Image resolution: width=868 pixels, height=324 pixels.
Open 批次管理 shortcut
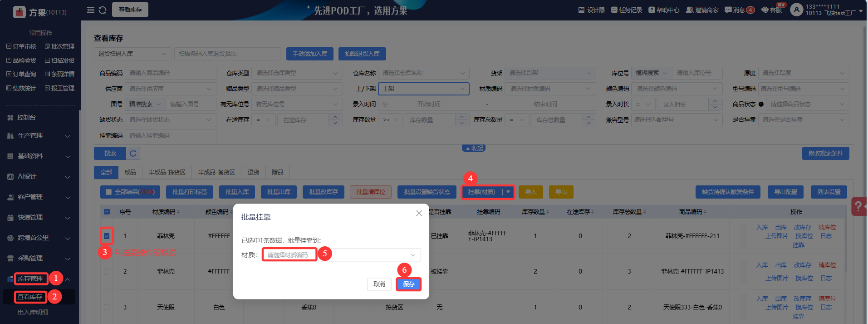click(59, 46)
